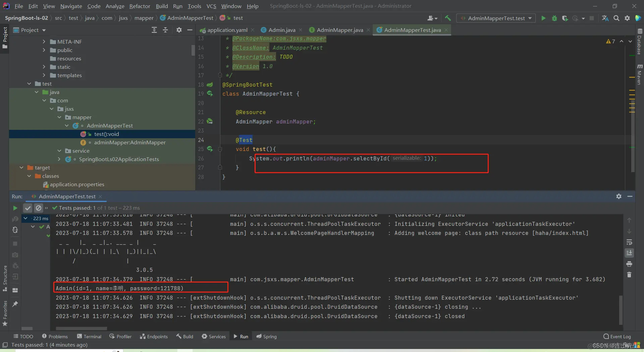This screenshot has height=352, width=644.
Task: Hide the Project tool window
Action: pyautogui.click(x=190, y=30)
